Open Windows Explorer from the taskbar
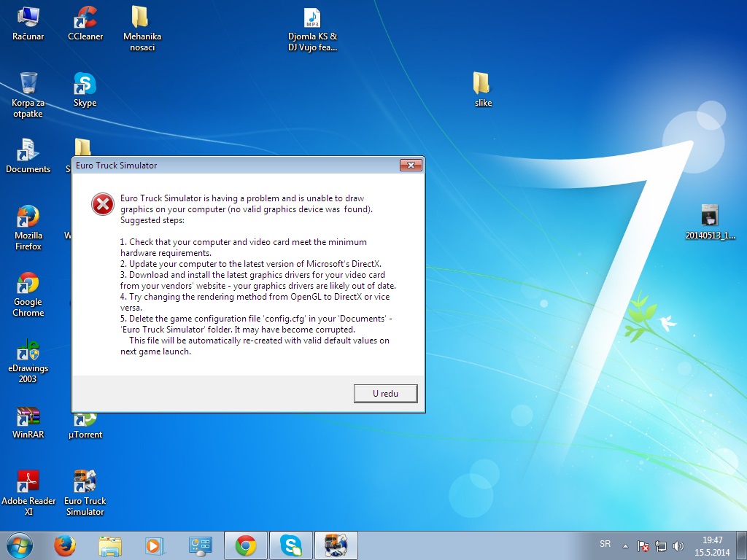 tap(110, 545)
